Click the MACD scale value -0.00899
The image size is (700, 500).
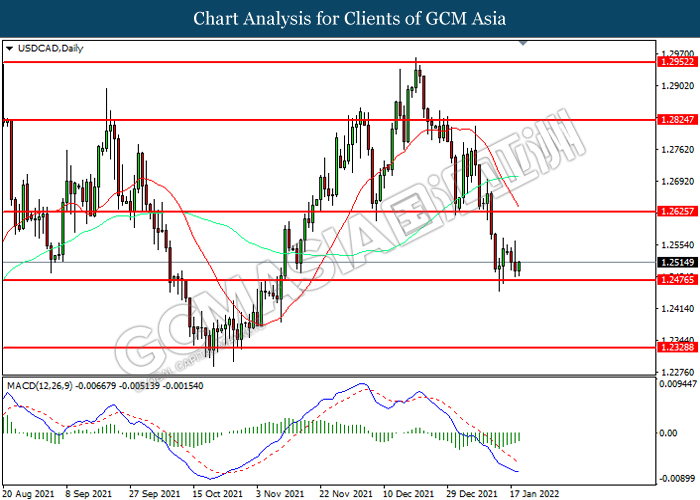677,479
